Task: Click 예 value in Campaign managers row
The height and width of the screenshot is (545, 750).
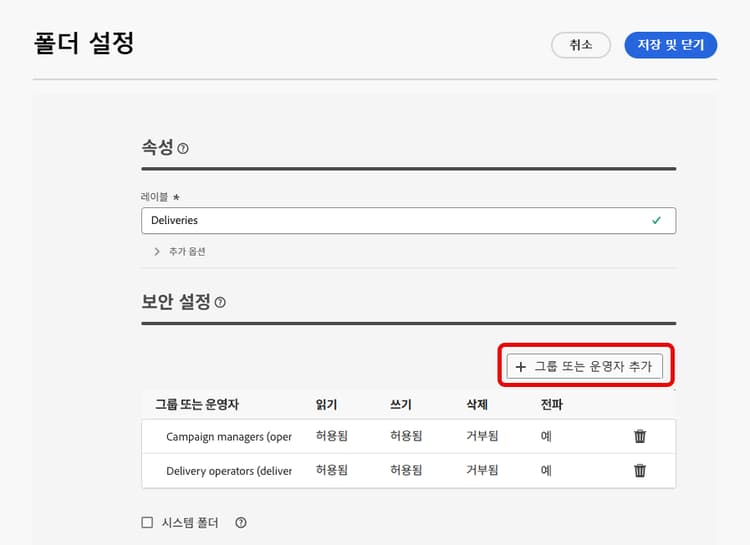Action: pos(546,436)
